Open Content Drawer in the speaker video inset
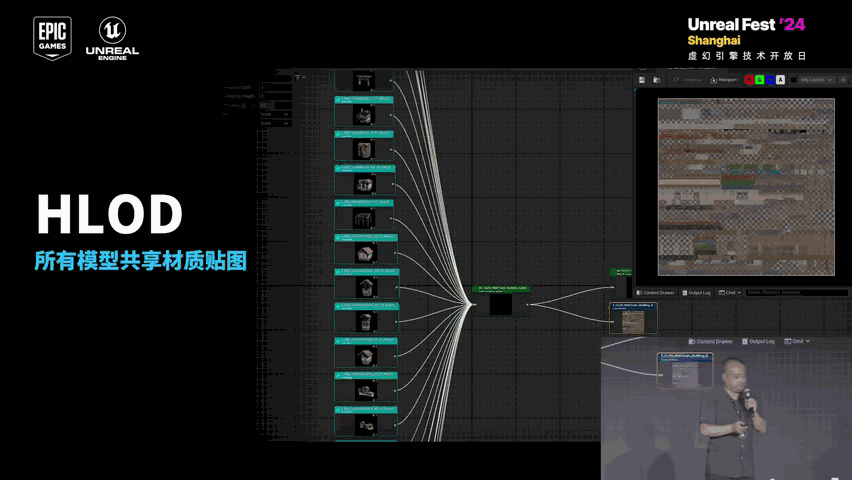 click(x=711, y=341)
